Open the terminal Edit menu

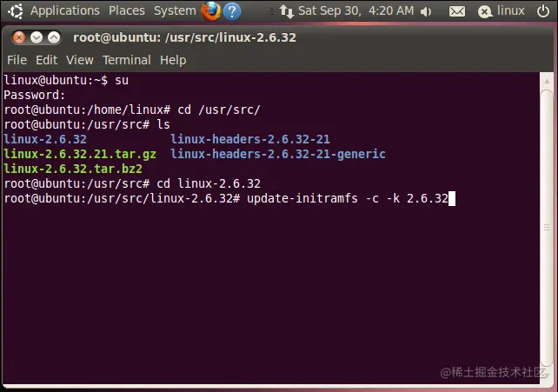[x=46, y=60]
